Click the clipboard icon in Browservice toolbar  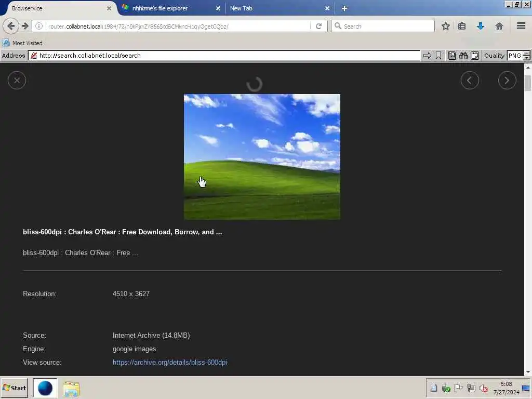click(x=475, y=56)
